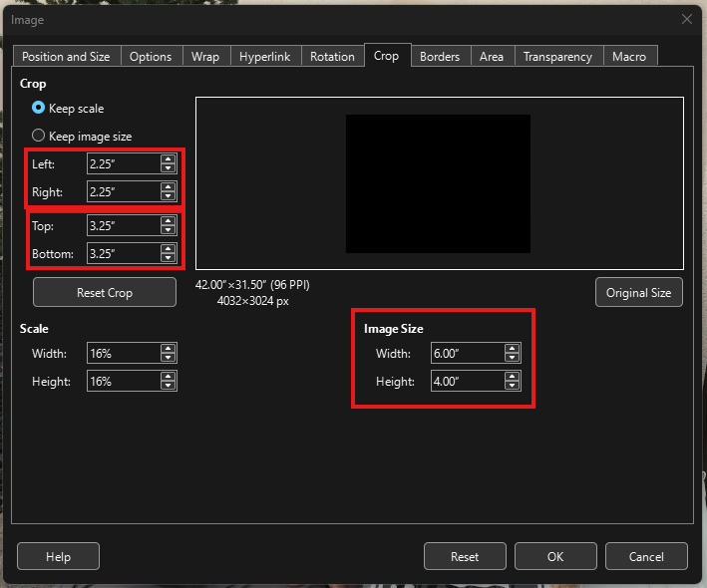Click the black crop preview thumbnail
The width and height of the screenshot is (707, 588).
pos(438,183)
